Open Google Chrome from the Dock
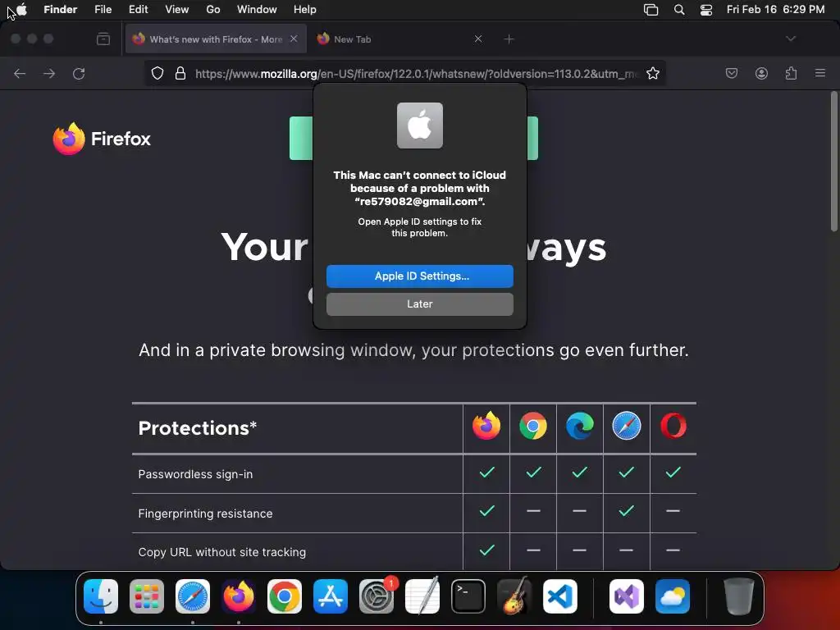840x630 pixels. [x=285, y=596]
